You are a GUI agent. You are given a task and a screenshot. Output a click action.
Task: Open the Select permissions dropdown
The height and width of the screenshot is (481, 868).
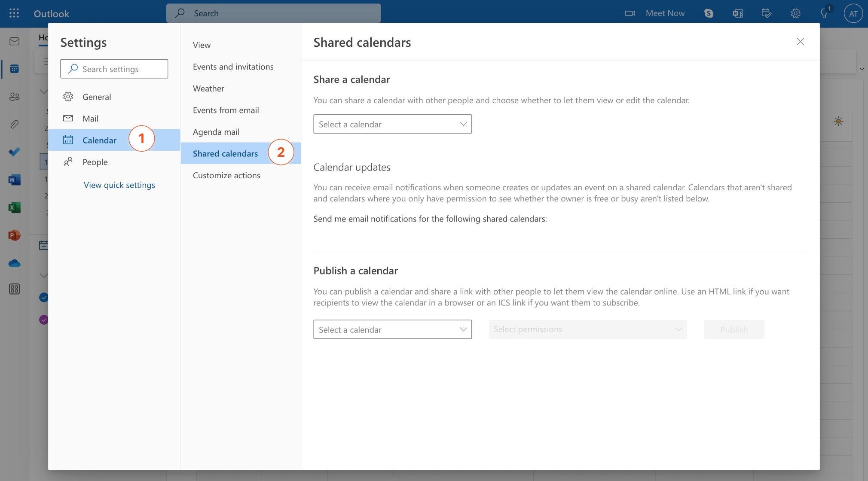pos(587,329)
